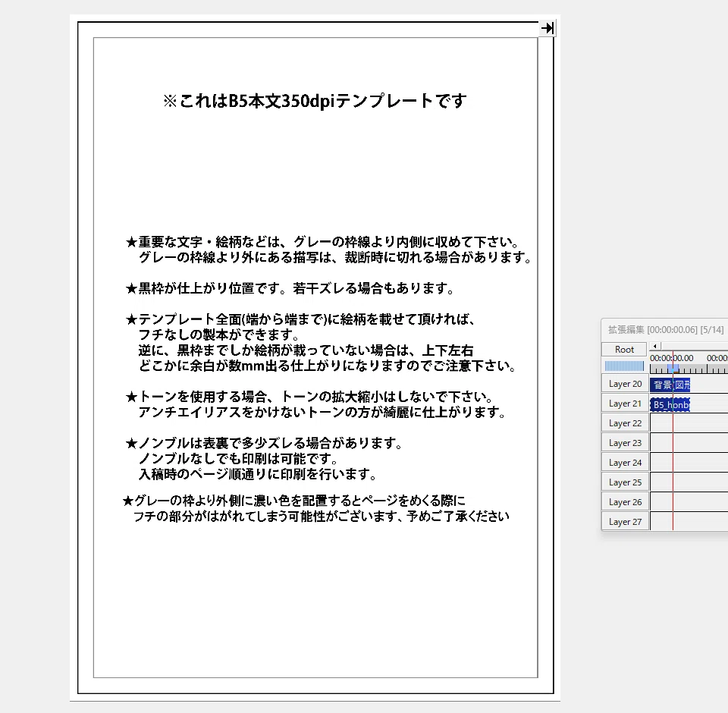Click the 拡張編集 window title bar
The image size is (728, 713).
[665, 329]
